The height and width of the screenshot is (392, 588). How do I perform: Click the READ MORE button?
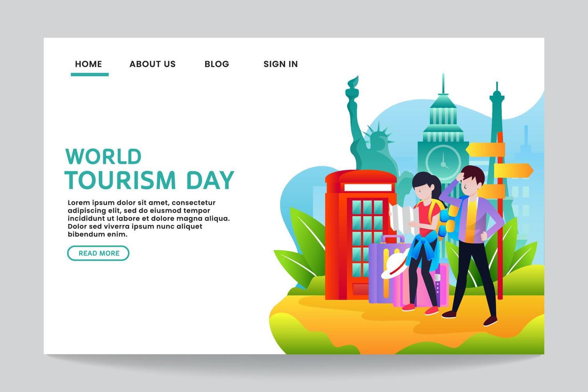tap(98, 253)
